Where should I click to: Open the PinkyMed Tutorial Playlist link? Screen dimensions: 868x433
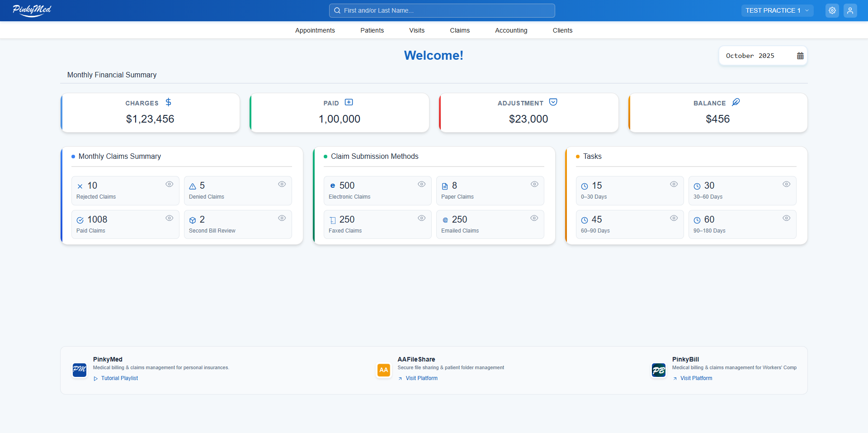(119, 378)
